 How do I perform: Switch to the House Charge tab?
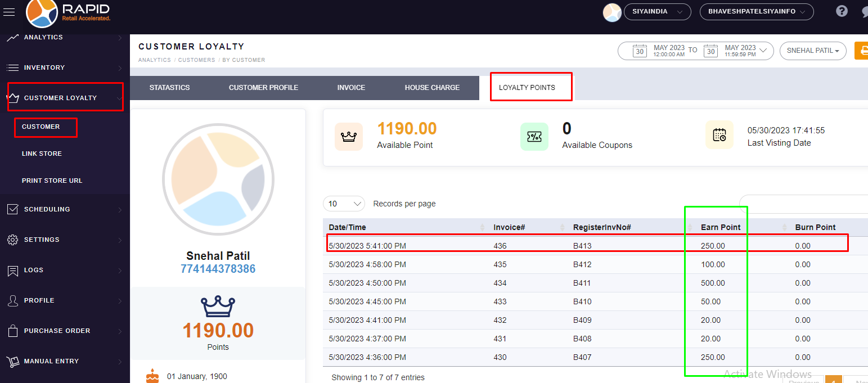click(x=432, y=88)
